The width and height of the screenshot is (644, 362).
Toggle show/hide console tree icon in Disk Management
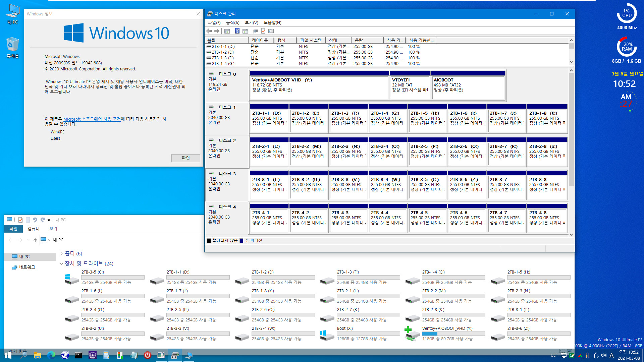227,31
